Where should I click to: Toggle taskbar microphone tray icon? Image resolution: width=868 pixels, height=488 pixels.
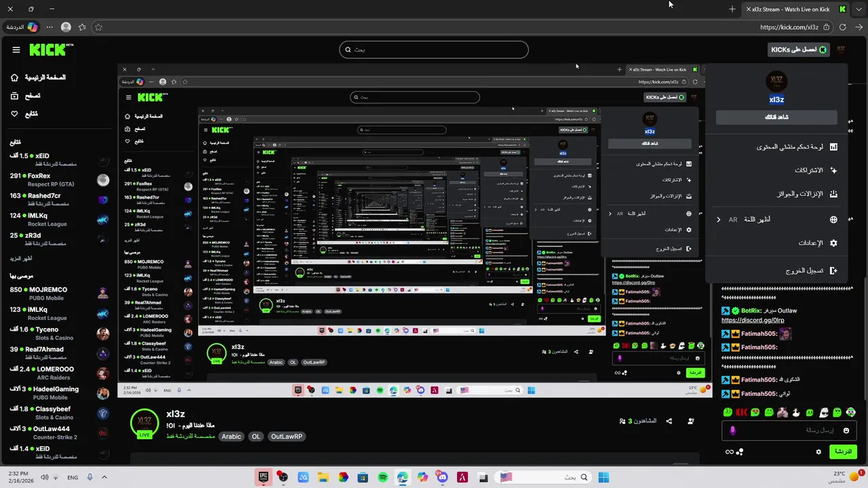[90, 477]
